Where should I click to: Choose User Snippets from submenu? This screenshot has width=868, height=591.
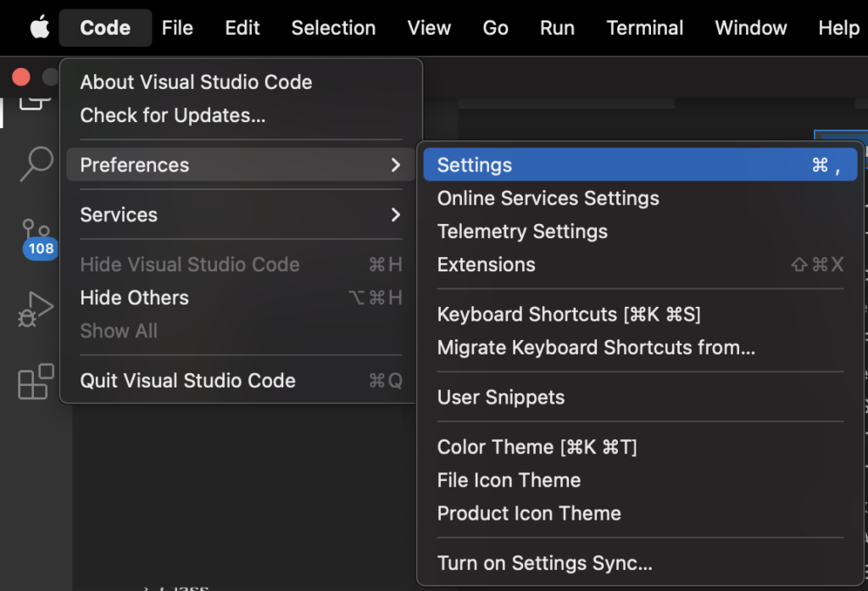pyautogui.click(x=500, y=398)
